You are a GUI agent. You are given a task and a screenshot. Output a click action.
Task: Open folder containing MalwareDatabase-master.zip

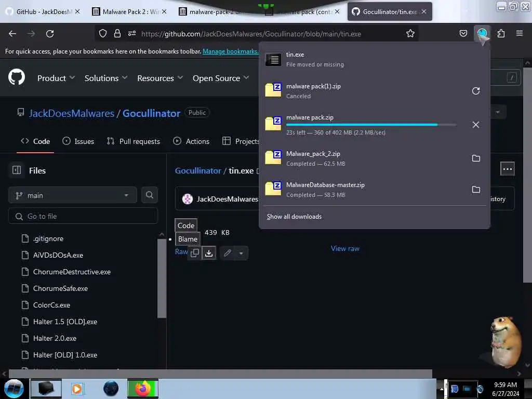click(476, 189)
